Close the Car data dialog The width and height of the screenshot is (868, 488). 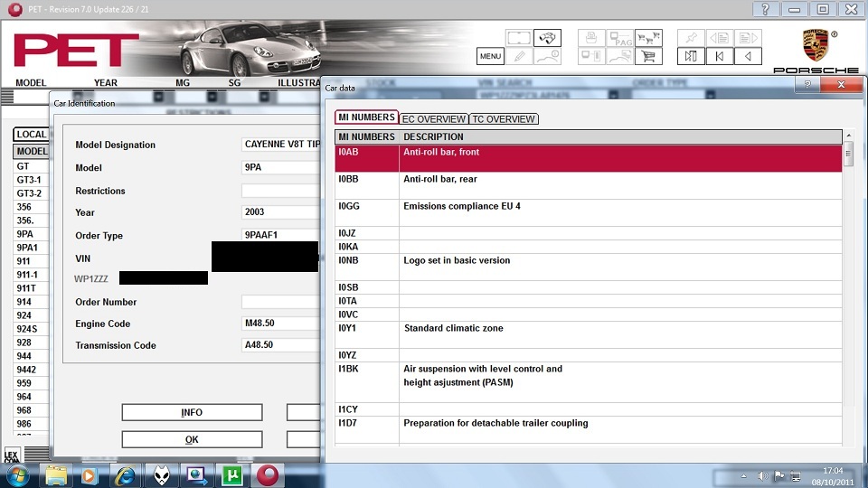point(841,84)
